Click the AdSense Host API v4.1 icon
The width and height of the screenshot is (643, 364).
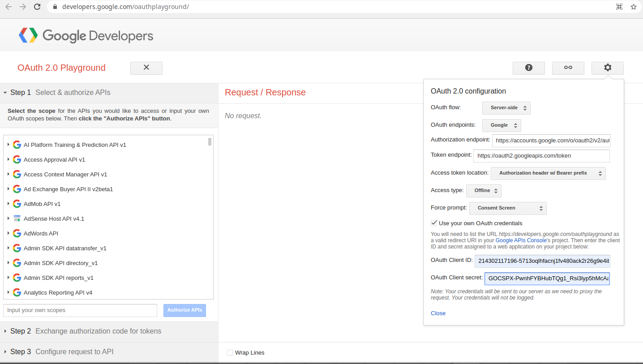[x=17, y=218]
